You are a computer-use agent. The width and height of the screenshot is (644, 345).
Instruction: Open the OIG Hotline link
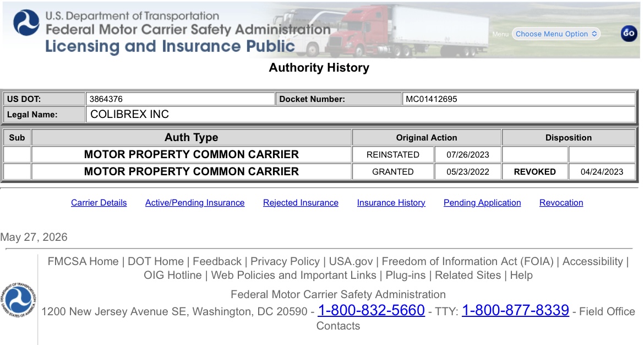[x=172, y=275]
